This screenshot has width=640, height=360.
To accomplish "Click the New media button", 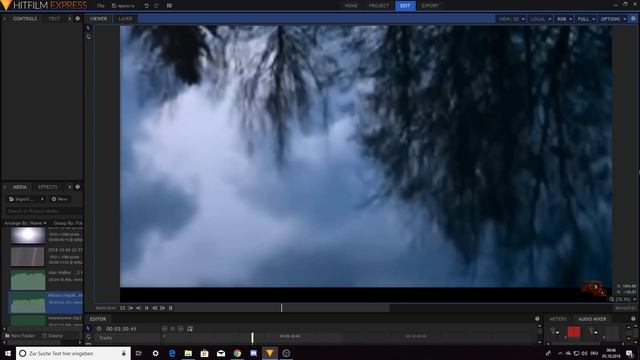I will (x=60, y=199).
